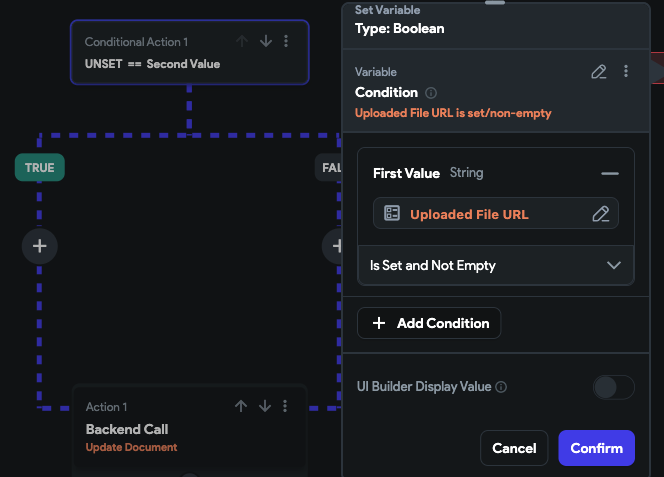Screen dimensions: 664x477
Task: Click variable icon beside Uploaded File URL
Action: point(392,213)
